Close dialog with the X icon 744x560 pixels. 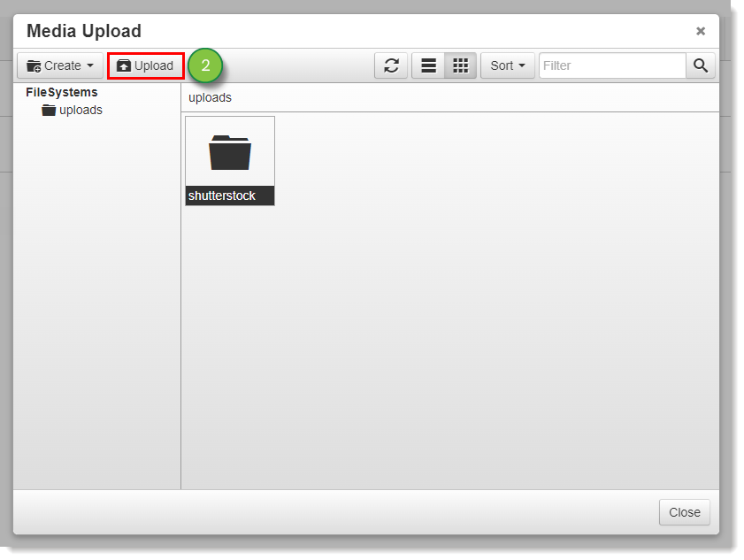coord(701,31)
